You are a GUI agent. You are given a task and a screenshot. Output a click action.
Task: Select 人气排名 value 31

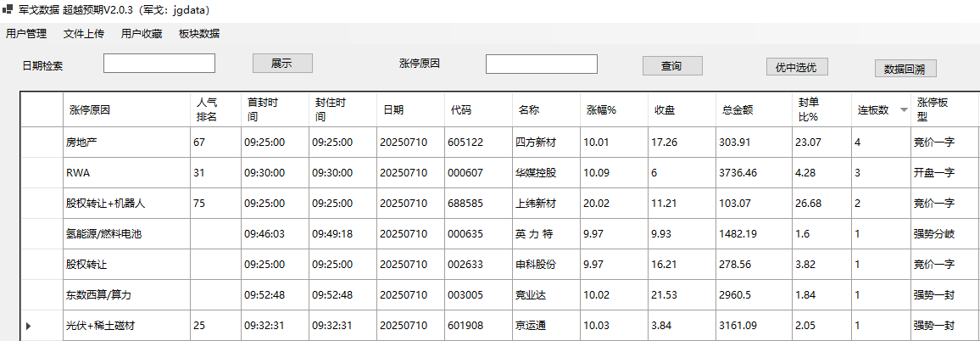pyautogui.click(x=215, y=173)
